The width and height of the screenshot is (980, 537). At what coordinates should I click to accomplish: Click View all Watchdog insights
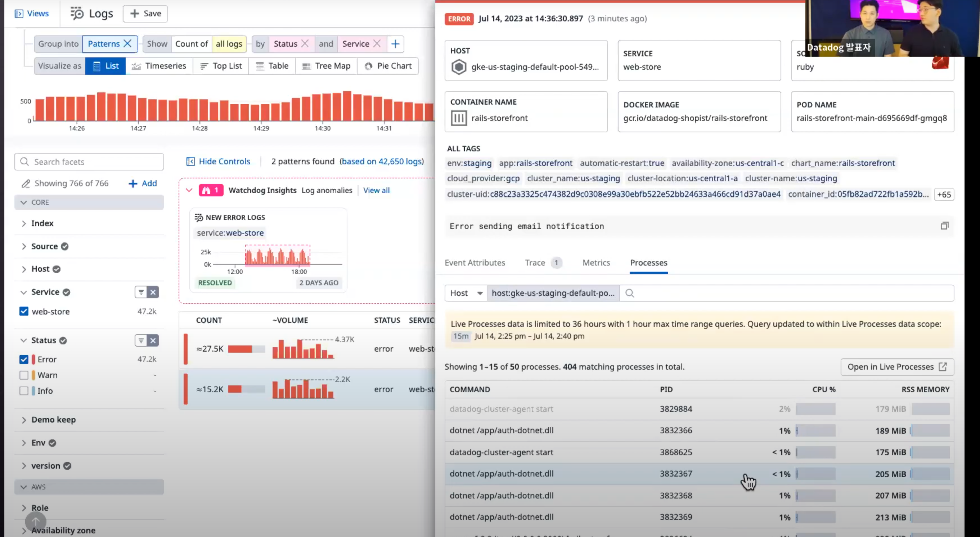[376, 190]
